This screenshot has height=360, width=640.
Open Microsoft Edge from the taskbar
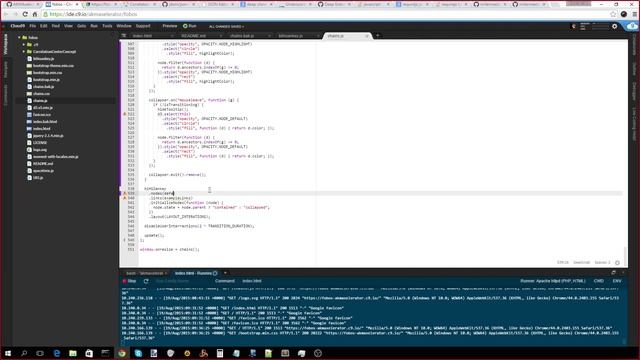(57, 353)
